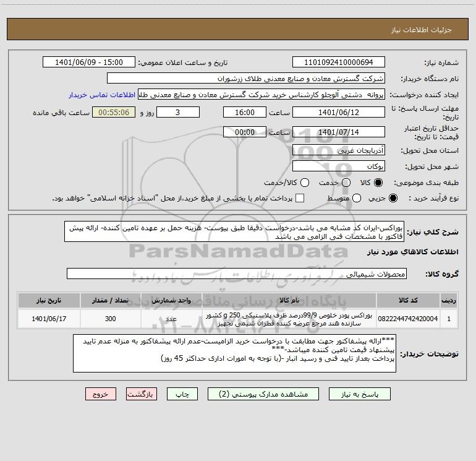Select the متوسط purchase type radio
This screenshot has width=476, height=461.
[x=357, y=198]
